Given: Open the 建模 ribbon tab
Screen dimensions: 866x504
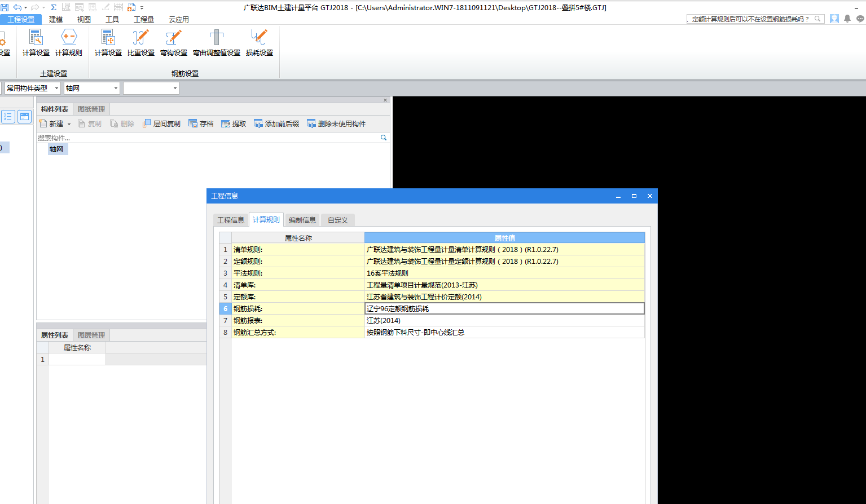Looking at the screenshot, I should coord(56,19).
